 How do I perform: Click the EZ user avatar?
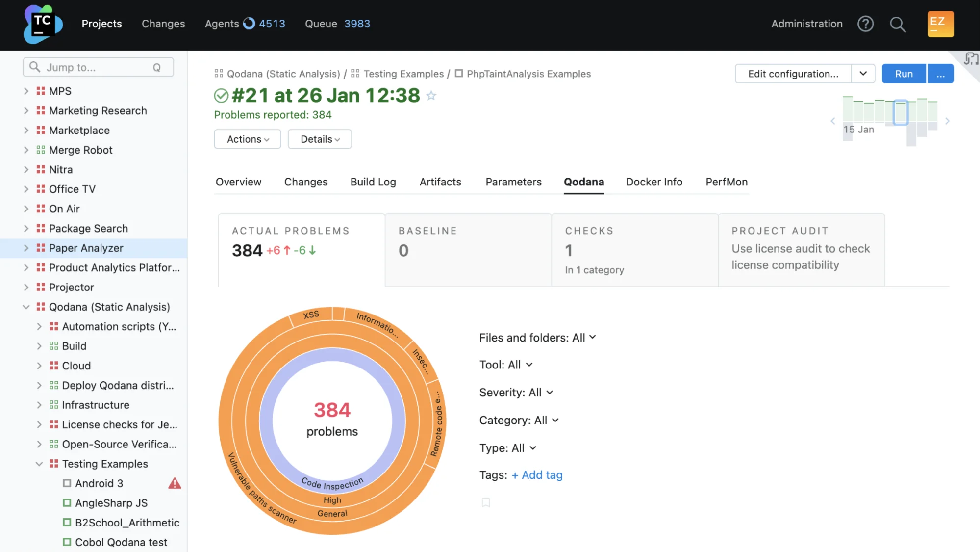pos(940,23)
